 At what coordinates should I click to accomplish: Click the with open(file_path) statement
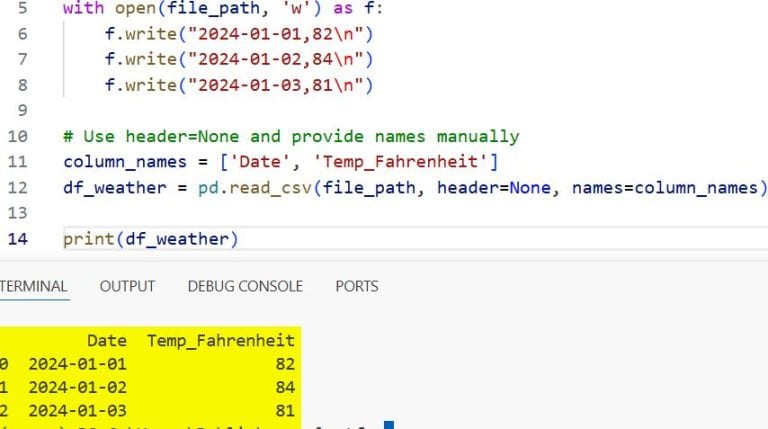pos(223,8)
